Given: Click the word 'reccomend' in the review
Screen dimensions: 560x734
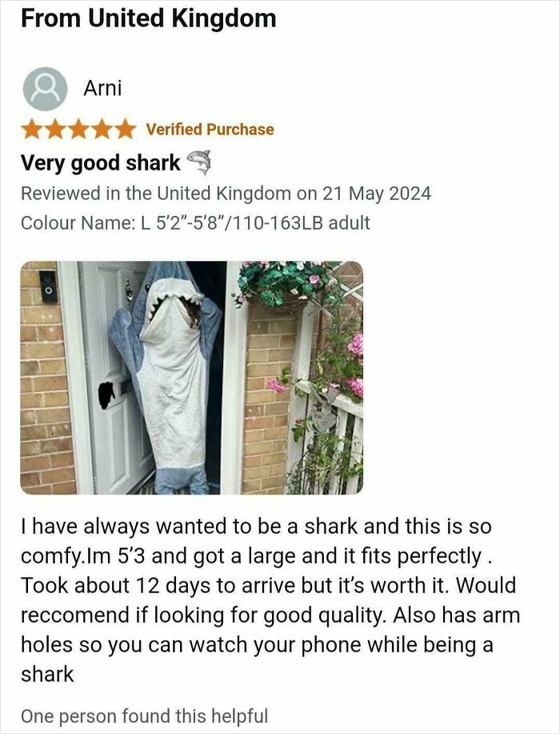Looking at the screenshot, I should pos(75,615).
